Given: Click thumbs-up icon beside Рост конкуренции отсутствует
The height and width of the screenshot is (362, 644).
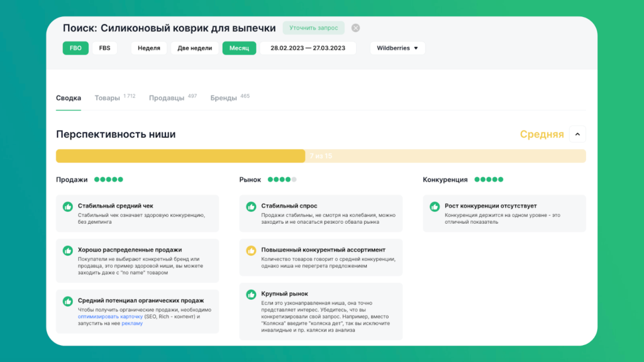Looking at the screenshot, I should point(435,206).
